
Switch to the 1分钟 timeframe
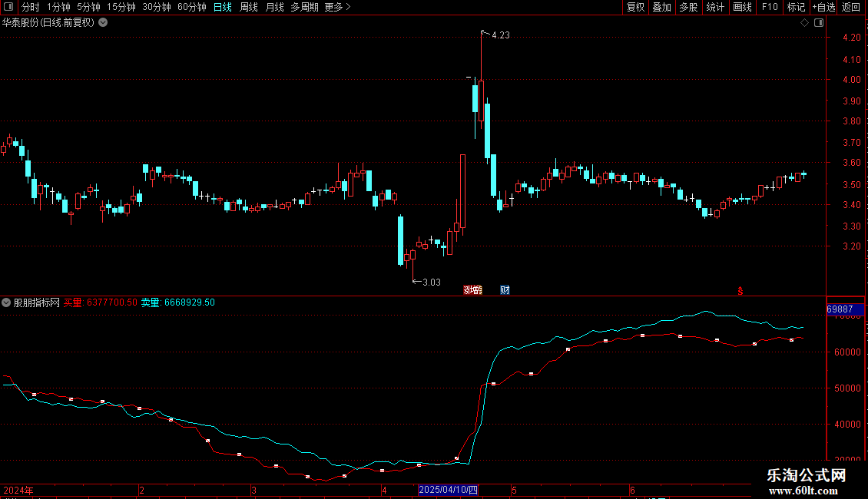58,7
